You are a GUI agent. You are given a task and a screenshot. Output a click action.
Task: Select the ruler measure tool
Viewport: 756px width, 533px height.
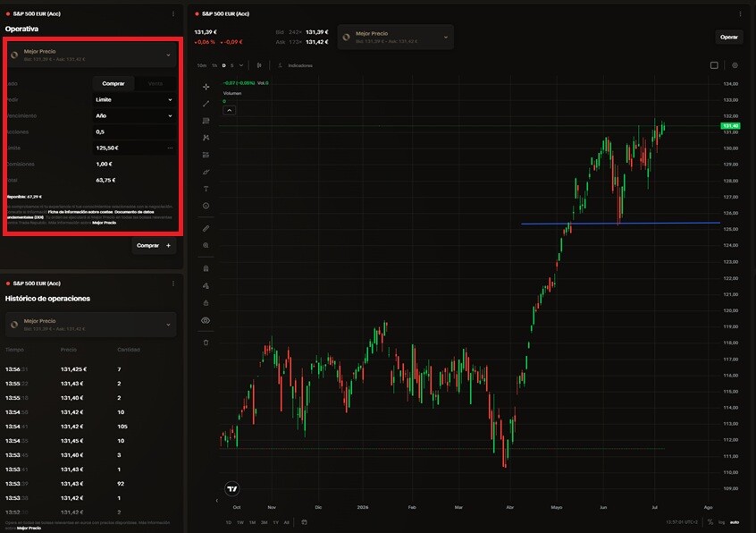click(206, 229)
